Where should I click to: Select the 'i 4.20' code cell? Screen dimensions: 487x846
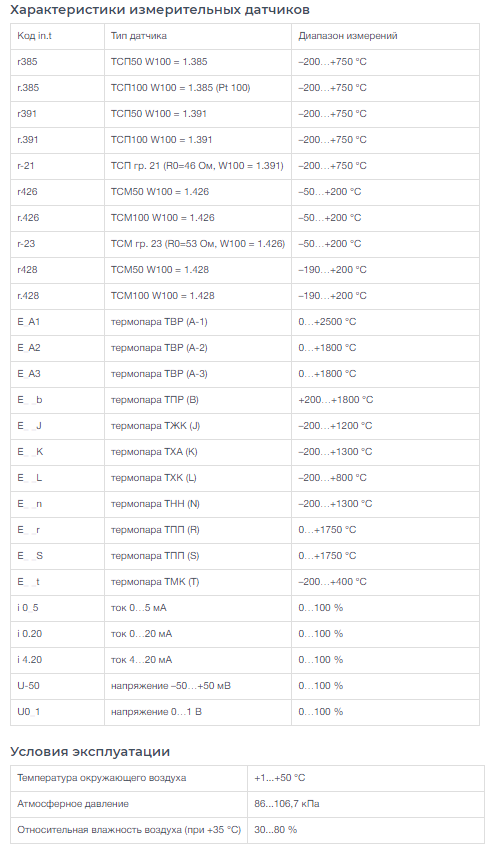coord(57,660)
